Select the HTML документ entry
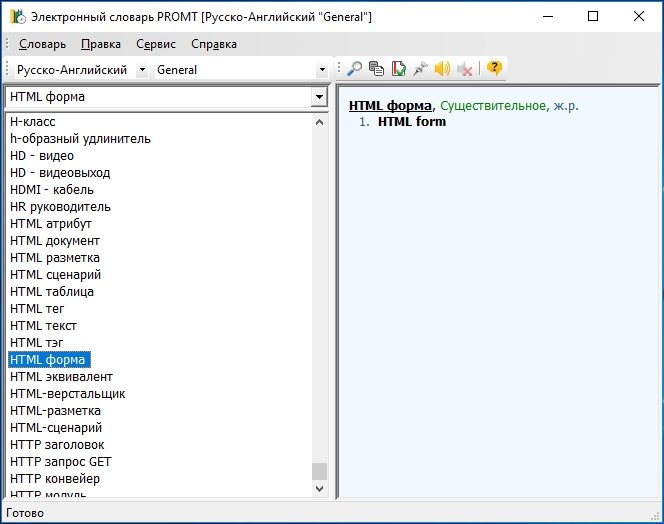The height and width of the screenshot is (524, 664). (55, 241)
